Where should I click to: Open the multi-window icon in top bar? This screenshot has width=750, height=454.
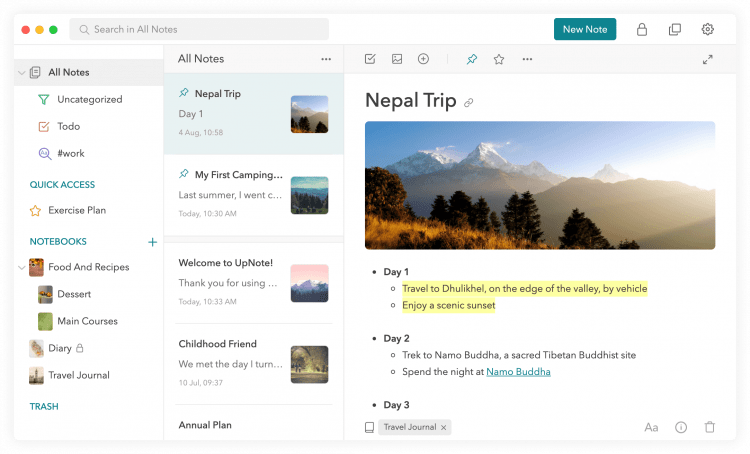[674, 29]
